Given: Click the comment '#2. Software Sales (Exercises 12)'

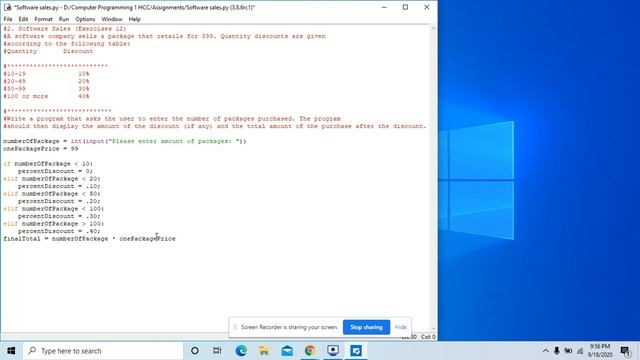Looking at the screenshot, I should [65, 29].
